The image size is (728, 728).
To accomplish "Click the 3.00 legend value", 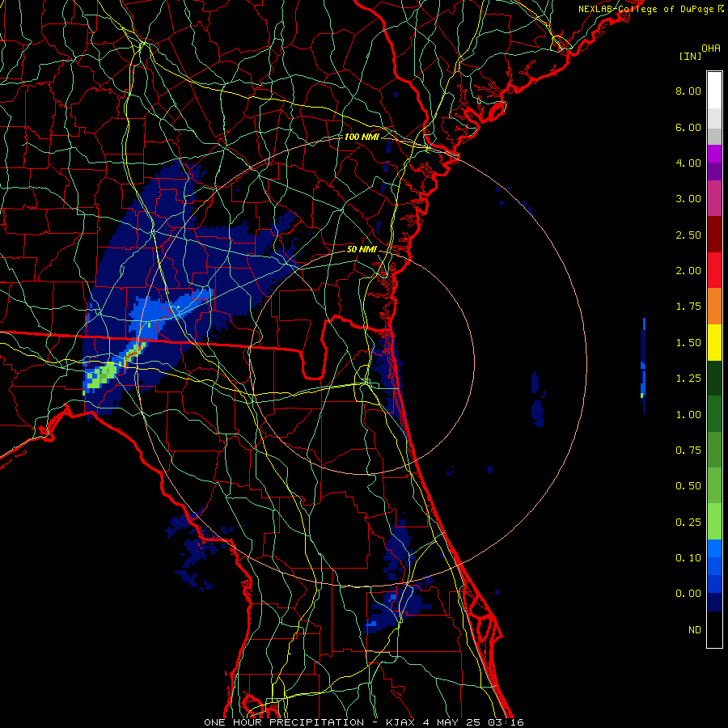I will click(688, 199).
